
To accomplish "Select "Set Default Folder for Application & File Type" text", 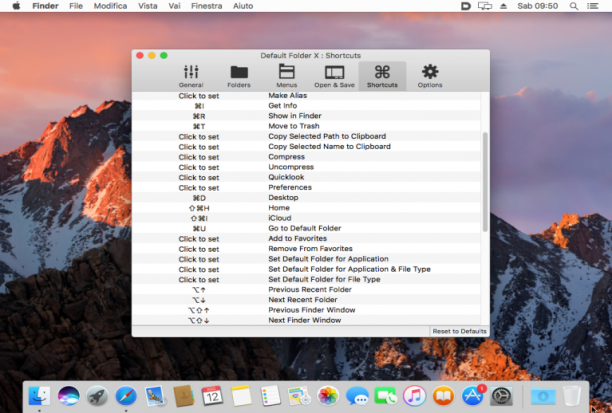I will pos(349,269).
